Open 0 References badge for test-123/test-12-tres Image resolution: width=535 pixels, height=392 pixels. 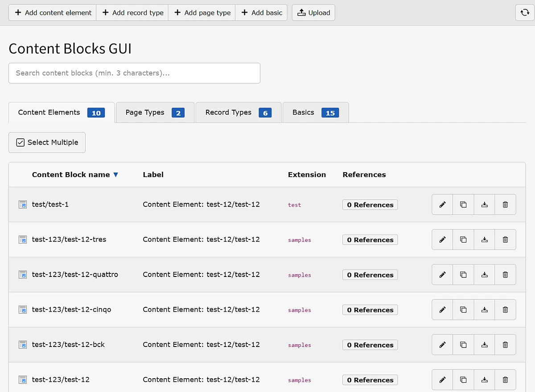(x=370, y=240)
